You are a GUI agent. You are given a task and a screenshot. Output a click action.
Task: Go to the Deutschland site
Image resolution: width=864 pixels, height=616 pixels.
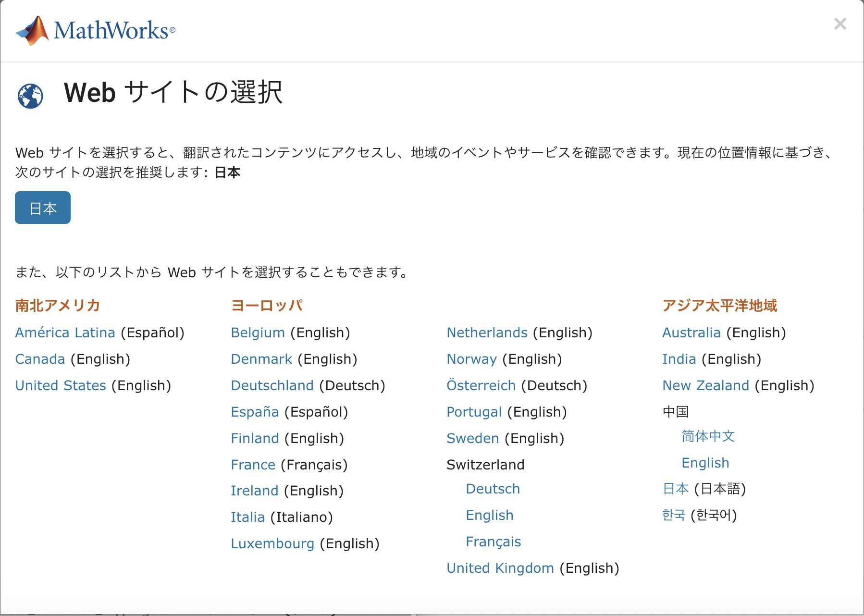272,385
